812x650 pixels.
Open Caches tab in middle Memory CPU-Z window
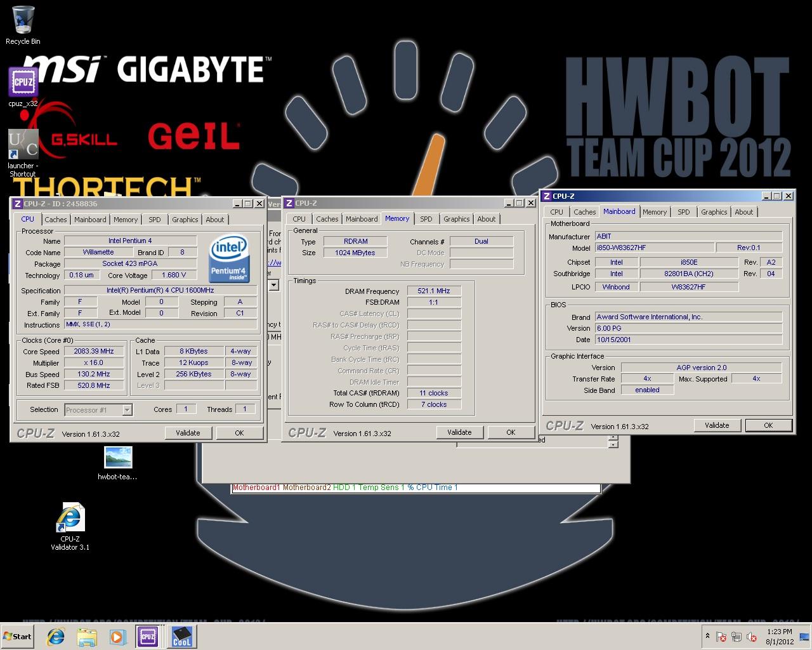(327, 219)
